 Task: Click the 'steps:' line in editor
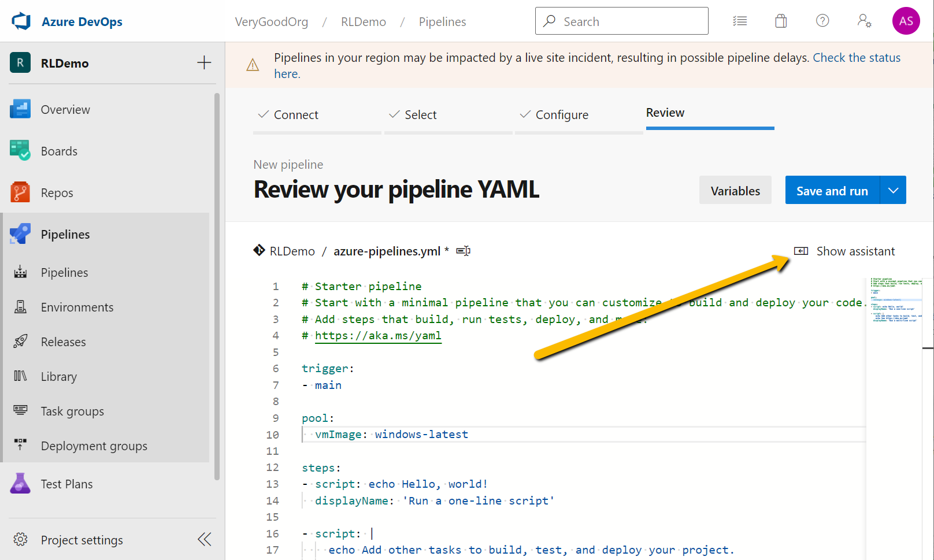[321, 468]
